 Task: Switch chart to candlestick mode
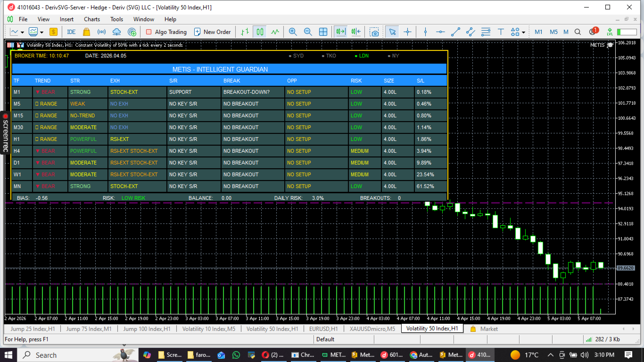260,32
